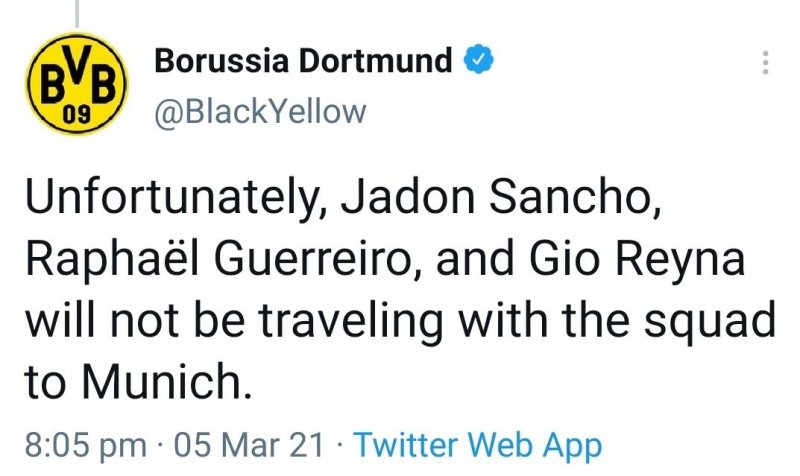Image resolution: width=800 pixels, height=476 pixels.
Task: Open the Twitter Web App source link
Action: (x=478, y=444)
